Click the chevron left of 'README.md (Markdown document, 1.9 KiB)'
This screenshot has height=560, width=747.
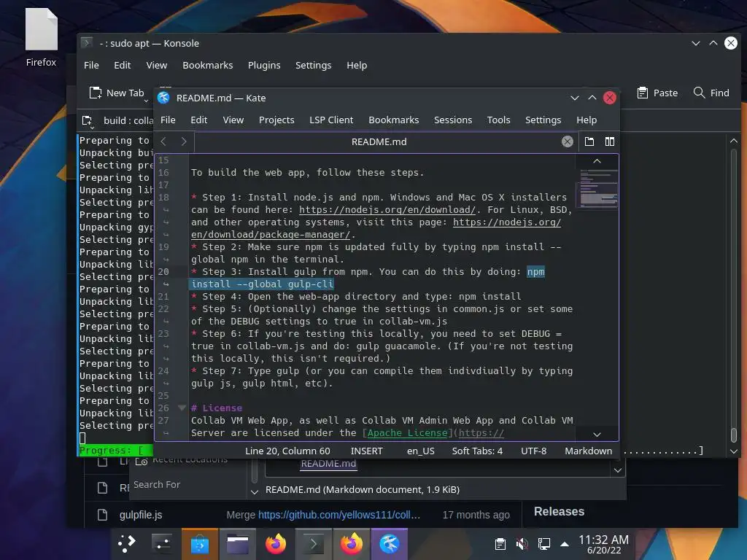pyautogui.click(x=255, y=491)
